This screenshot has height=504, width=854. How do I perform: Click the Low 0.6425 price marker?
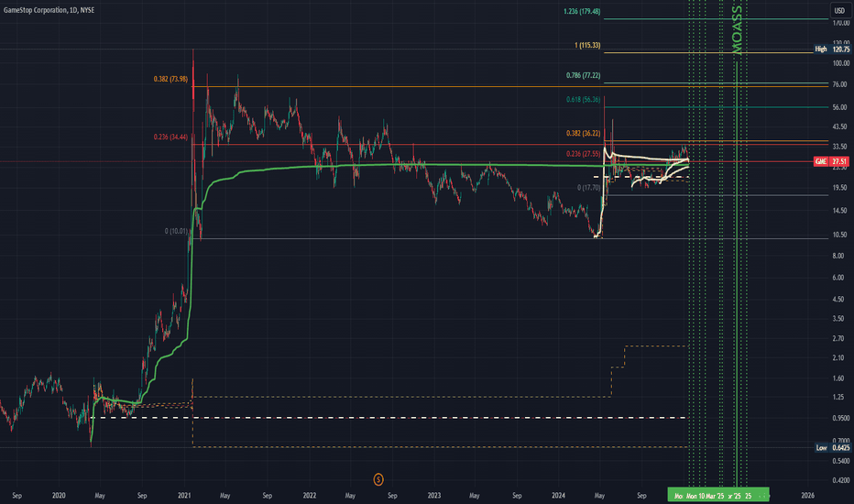(x=832, y=447)
